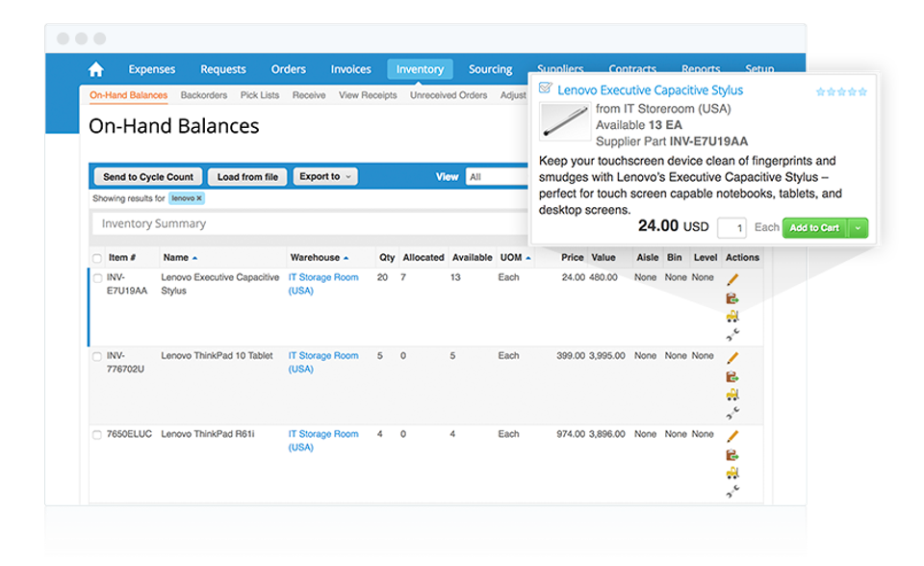Click the fifth rating star in the popup

[x=862, y=90]
